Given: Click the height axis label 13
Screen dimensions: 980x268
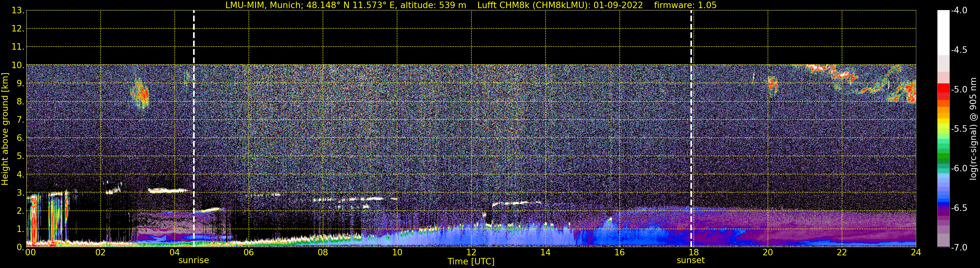Looking at the screenshot, I should pyautogui.click(x=18, y=11).
